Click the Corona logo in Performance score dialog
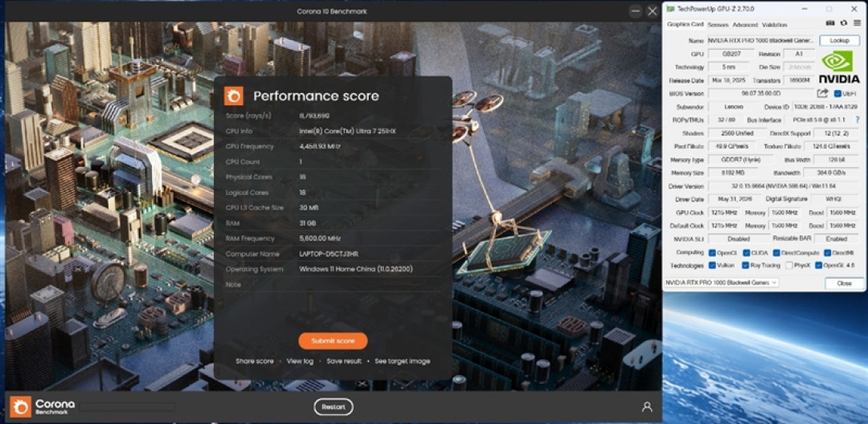Screen dimensions: 868x424 point(234,96)
